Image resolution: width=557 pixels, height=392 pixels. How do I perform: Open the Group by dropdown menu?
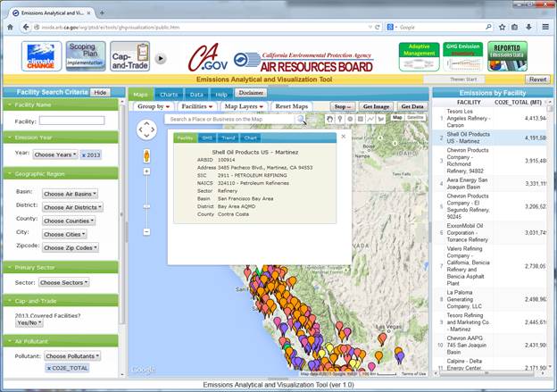coord(154,106)
